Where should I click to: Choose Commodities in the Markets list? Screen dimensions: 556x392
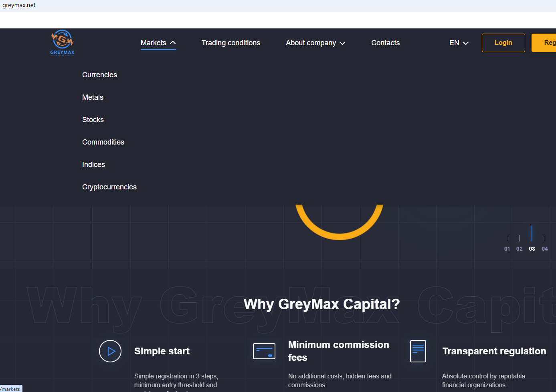click(103, 142)
